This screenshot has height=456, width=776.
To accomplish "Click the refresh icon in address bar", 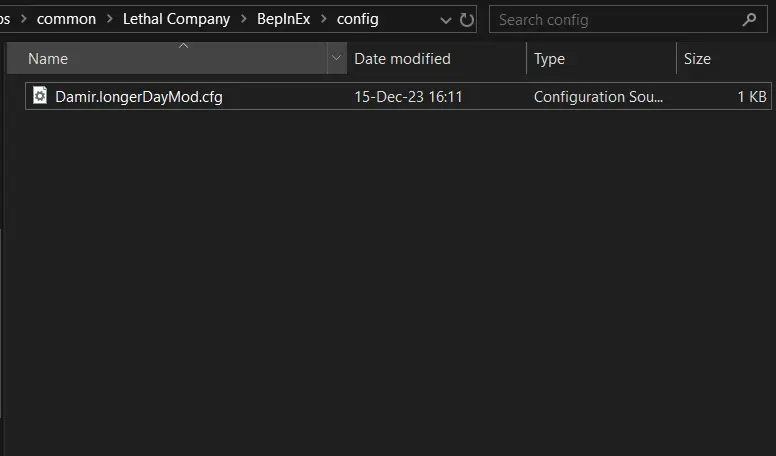I will 467,20.
